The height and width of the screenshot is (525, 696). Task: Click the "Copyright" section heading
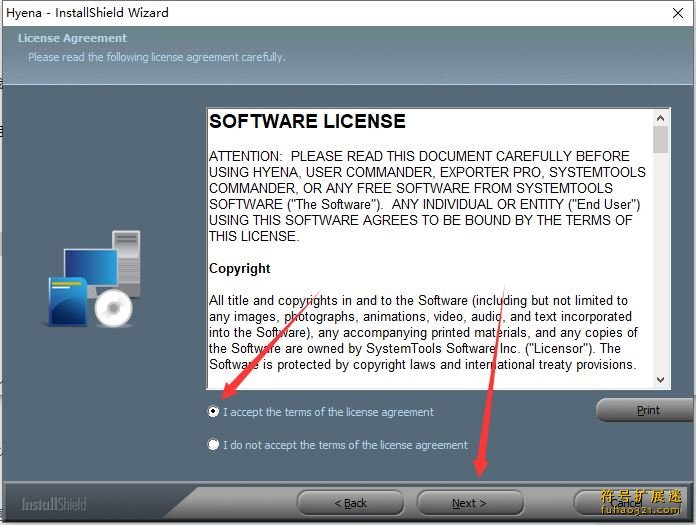pos(240,268)
